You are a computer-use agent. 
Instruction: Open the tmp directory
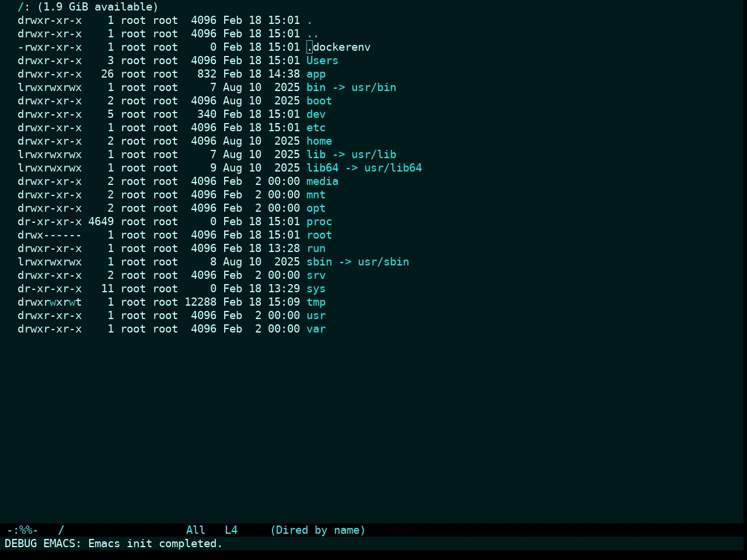pyautogui.click(x=316, y=302)
